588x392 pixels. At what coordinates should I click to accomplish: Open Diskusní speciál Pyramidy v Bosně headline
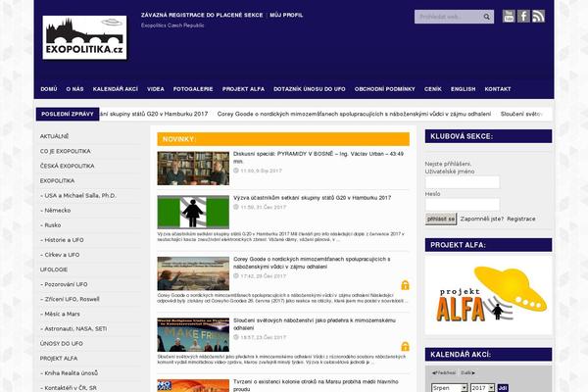(x=318, y=158)
